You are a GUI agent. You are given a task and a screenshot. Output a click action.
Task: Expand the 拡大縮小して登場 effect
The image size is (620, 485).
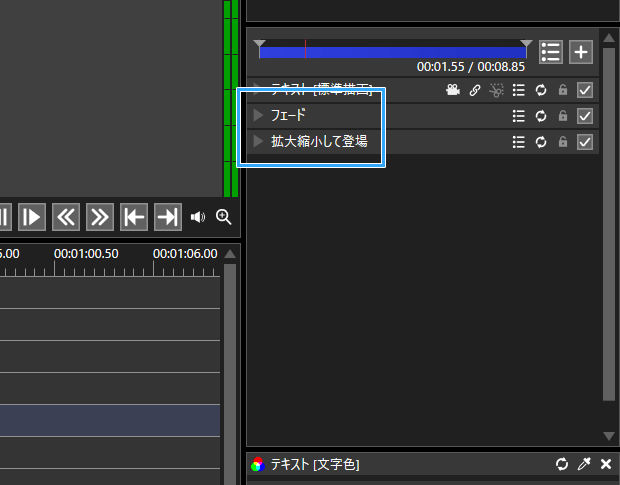click(258, 142)
